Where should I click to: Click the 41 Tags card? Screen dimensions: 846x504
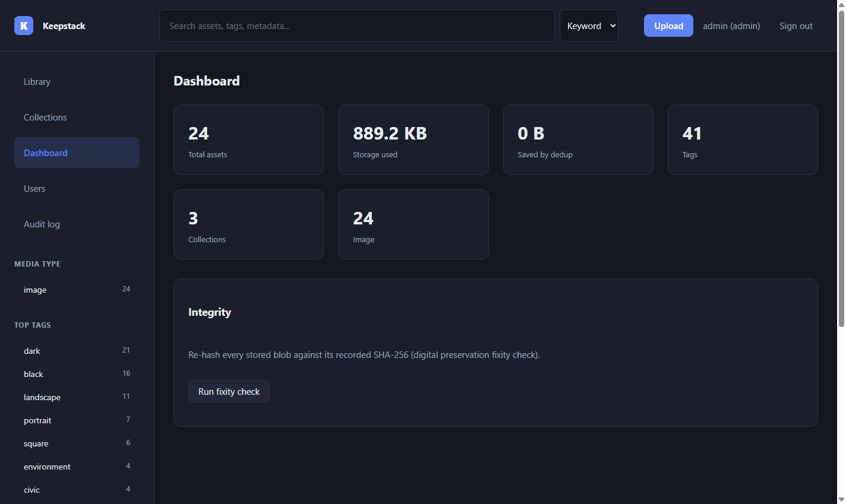click(x=743, y=140)
